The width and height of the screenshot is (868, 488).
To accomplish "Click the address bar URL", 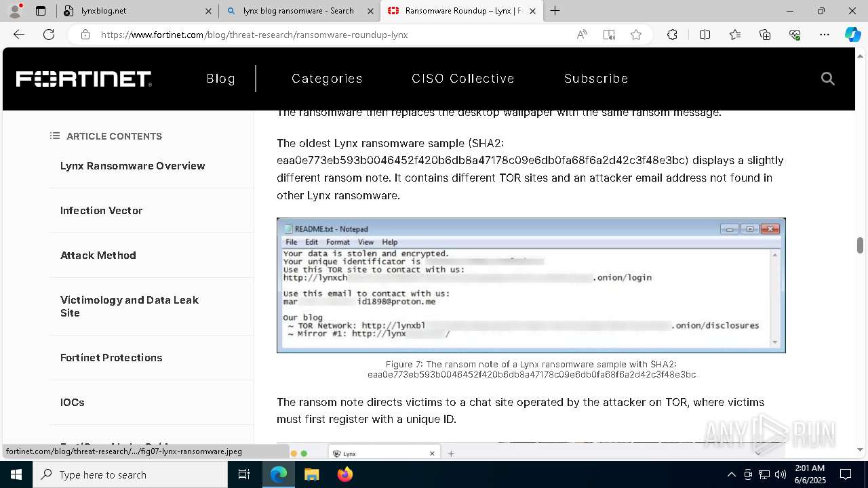I will [x=254, y=35].
